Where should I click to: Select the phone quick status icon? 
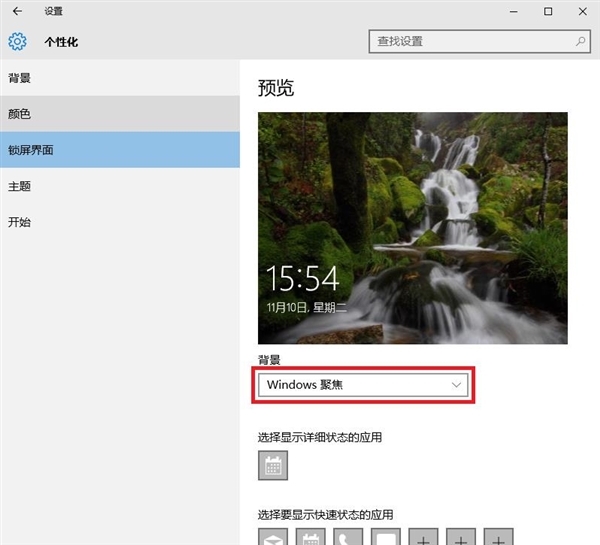coord(348,537)
